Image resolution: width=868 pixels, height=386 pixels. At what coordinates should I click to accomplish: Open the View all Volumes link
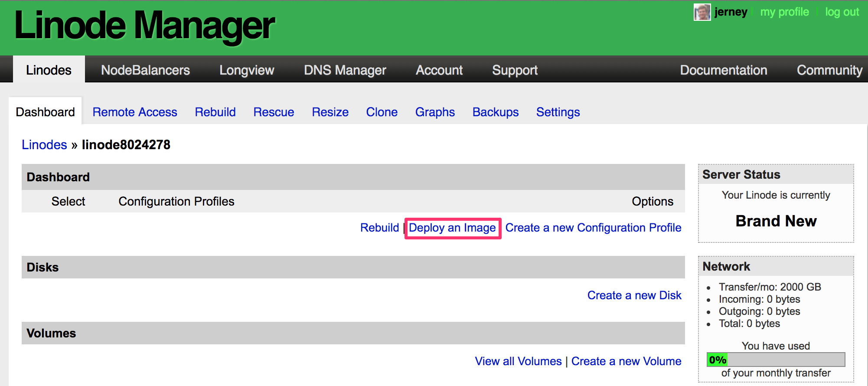click(518, 361)
